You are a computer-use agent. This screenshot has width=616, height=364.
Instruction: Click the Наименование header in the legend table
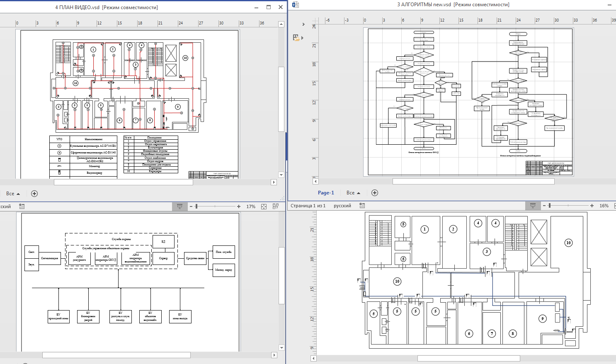(93, 139)
